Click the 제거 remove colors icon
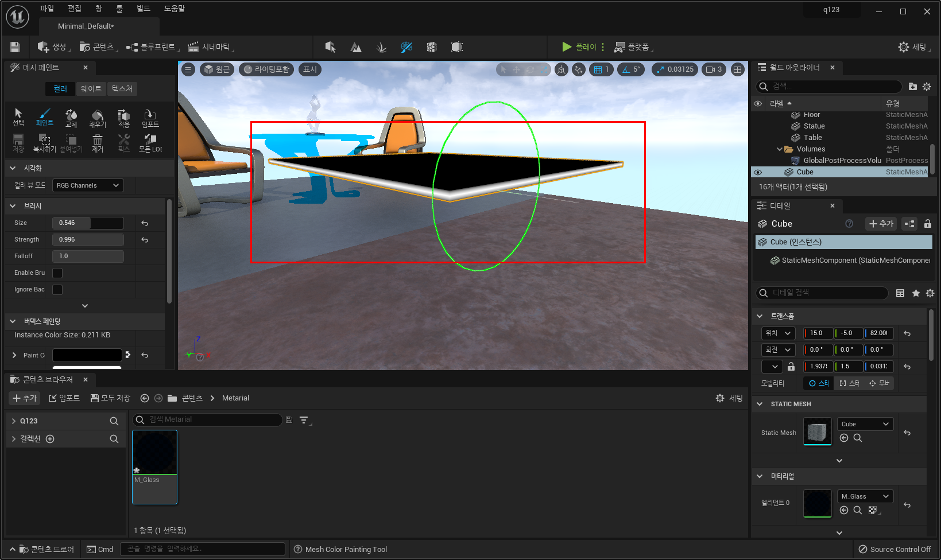 (x=97, y=143)
